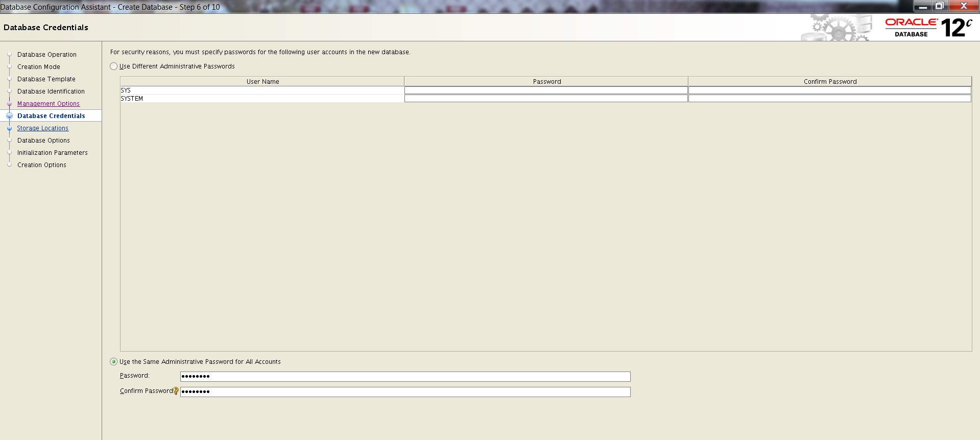Open the Management Options step link

click(x=49, y=104)
